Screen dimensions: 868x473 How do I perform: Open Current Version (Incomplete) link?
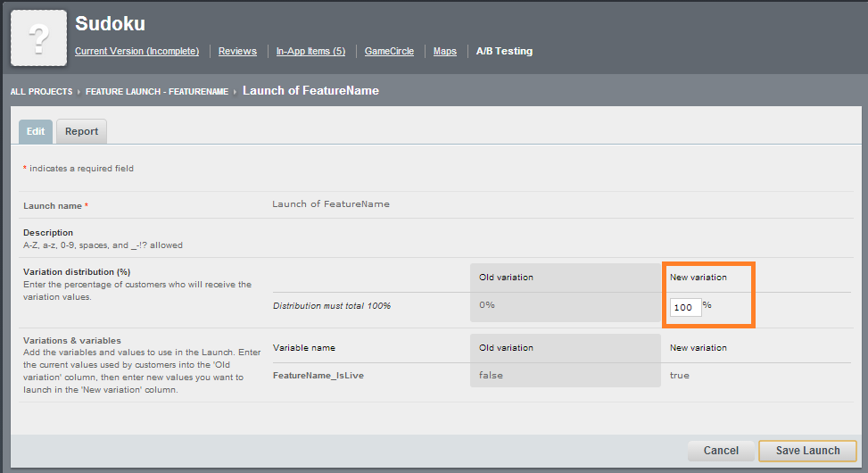[x=136, y=52]
